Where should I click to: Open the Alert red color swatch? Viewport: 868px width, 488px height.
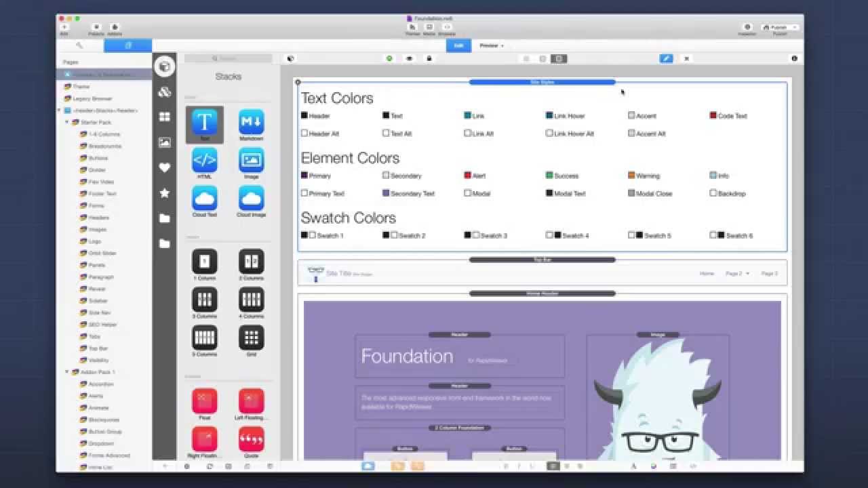click(467, 175)
